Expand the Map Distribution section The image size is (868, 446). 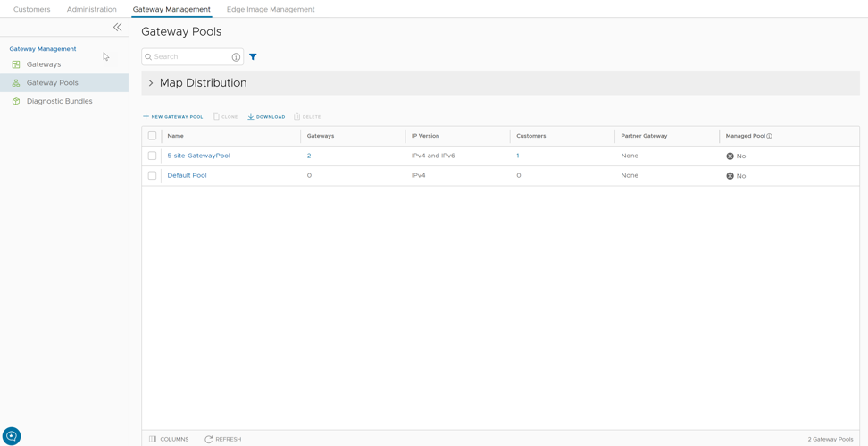(x=151, y=83)
